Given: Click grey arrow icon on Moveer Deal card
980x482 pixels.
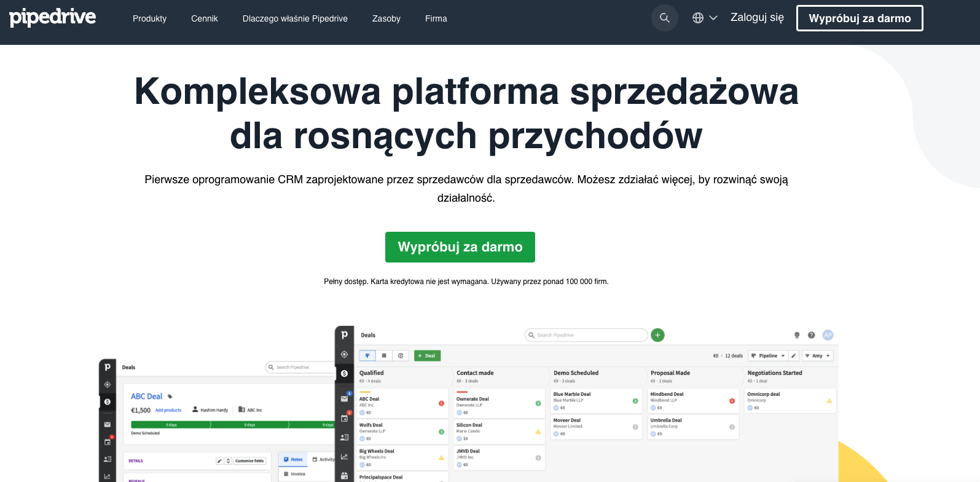Looking at the screenshot, I should (x=635, y=427).
